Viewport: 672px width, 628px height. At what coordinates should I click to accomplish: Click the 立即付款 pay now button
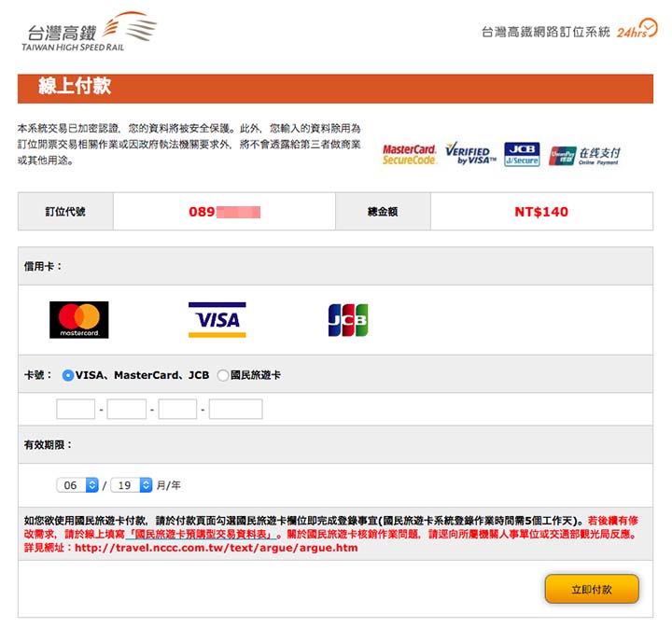click(x=592, y=589)
